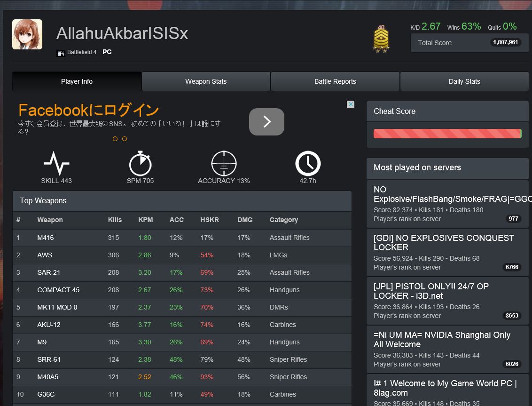
Task: Click the Facebook login ad headline
Action: point(88,110)
